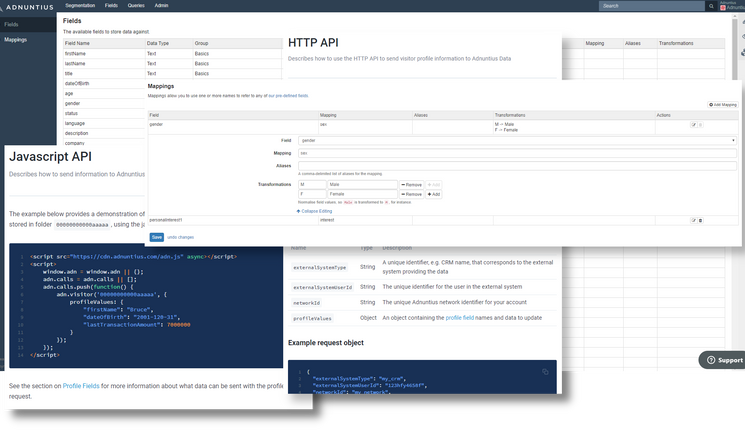Open the Field dropdown showing gender
The image size is (745, 430).
click(517, 141)
